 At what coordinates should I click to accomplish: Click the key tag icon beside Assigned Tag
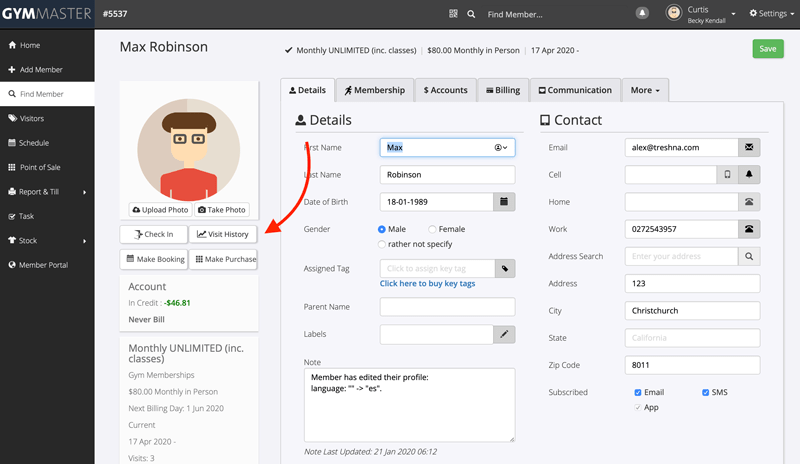505,268
